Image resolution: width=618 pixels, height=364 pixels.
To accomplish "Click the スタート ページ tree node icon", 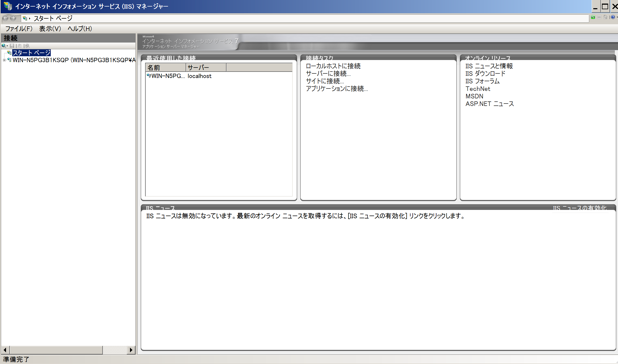I will pyautogui.click(x=9, y=53).
